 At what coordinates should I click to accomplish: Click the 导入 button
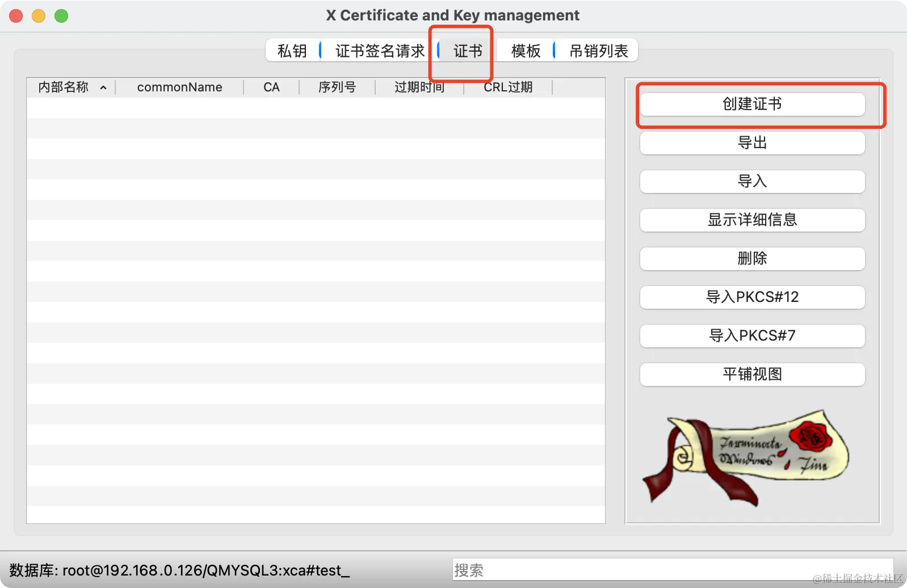click(752, 181)
